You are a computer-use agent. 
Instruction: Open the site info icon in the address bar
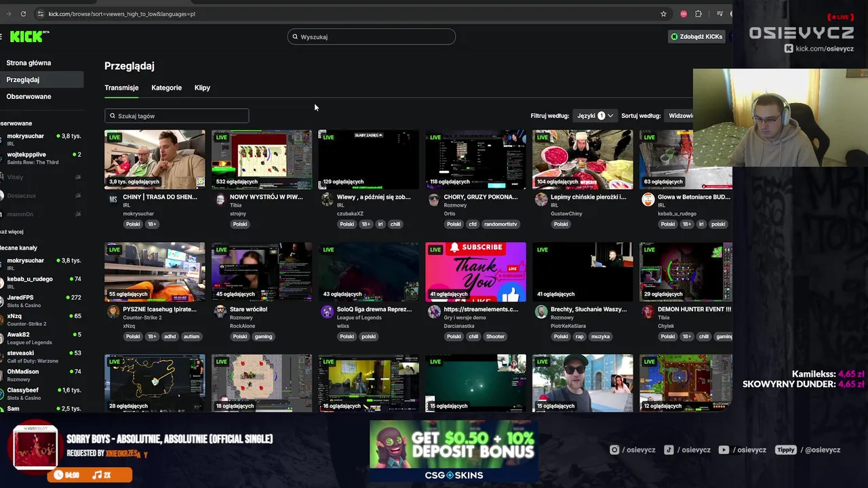tap(41, 14)
